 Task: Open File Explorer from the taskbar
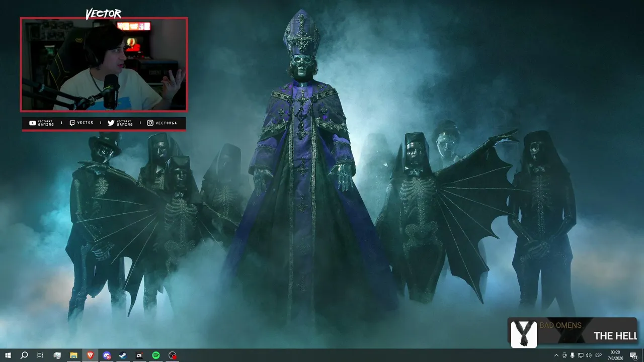pos(73,355)
